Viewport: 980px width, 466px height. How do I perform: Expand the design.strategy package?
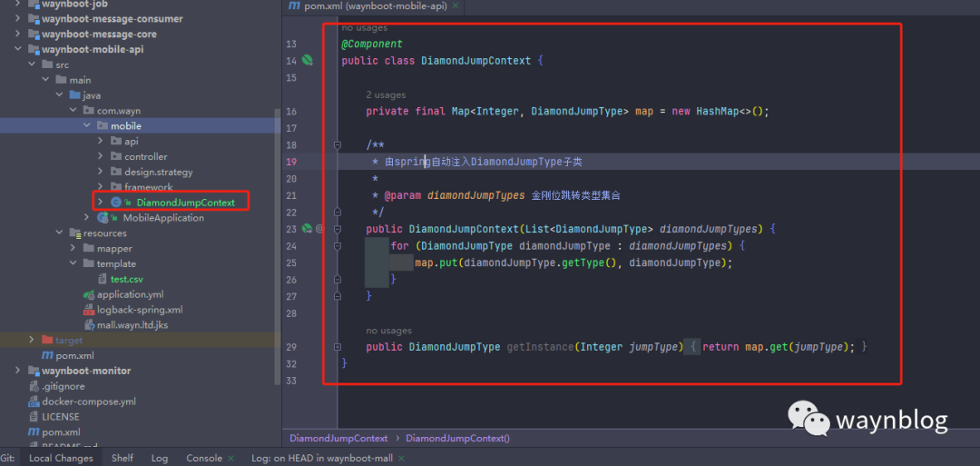click(x=100, y=172)
